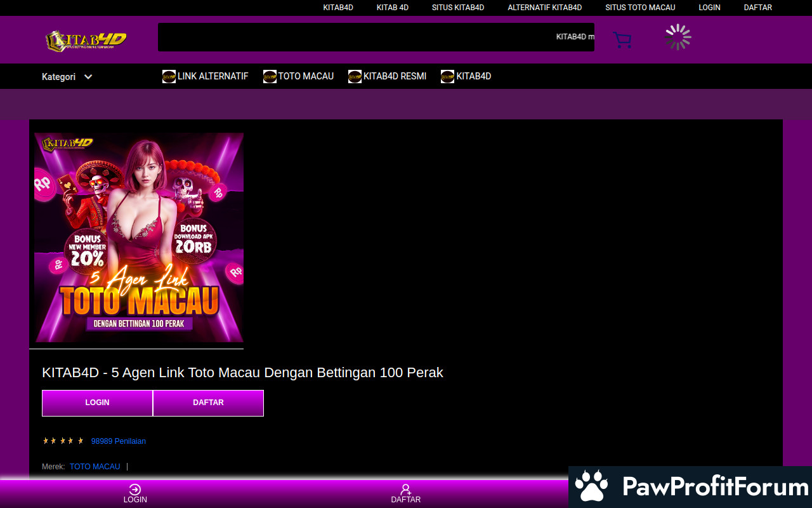
Task: Open the TOTO MACAU brand link
Action: point(95,467)
